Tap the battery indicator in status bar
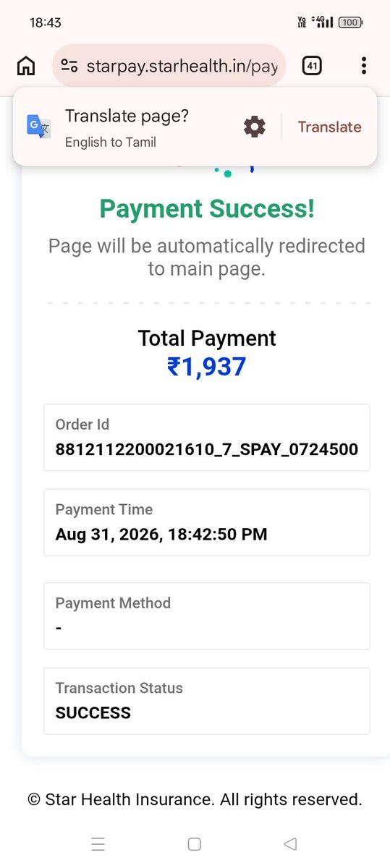 coord(350,22)
